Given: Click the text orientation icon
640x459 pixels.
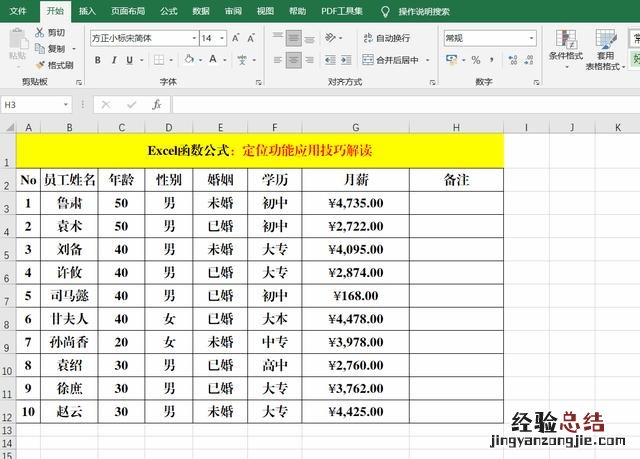Looking at the screenshot, I should 330,38.
